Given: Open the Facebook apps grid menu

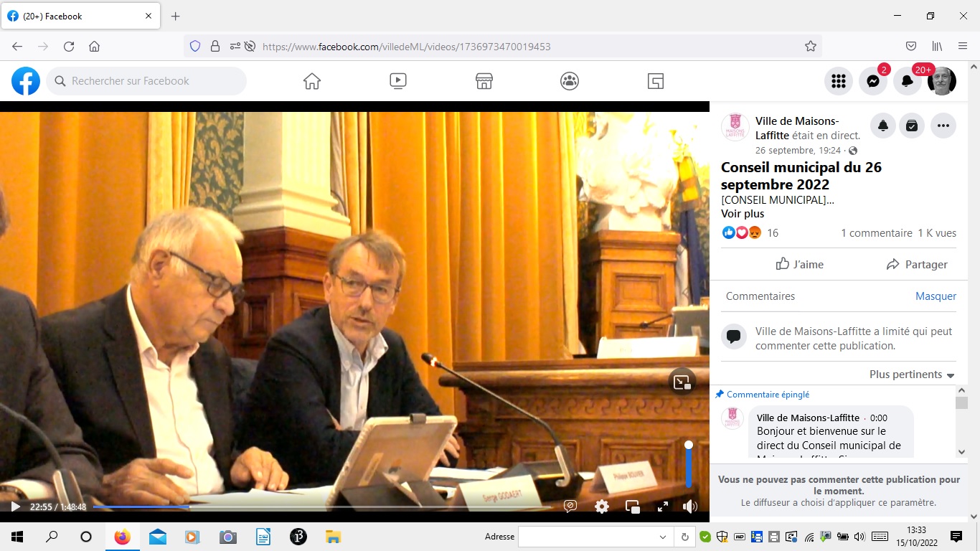Looking at the screenshot, I should [838, 81].
